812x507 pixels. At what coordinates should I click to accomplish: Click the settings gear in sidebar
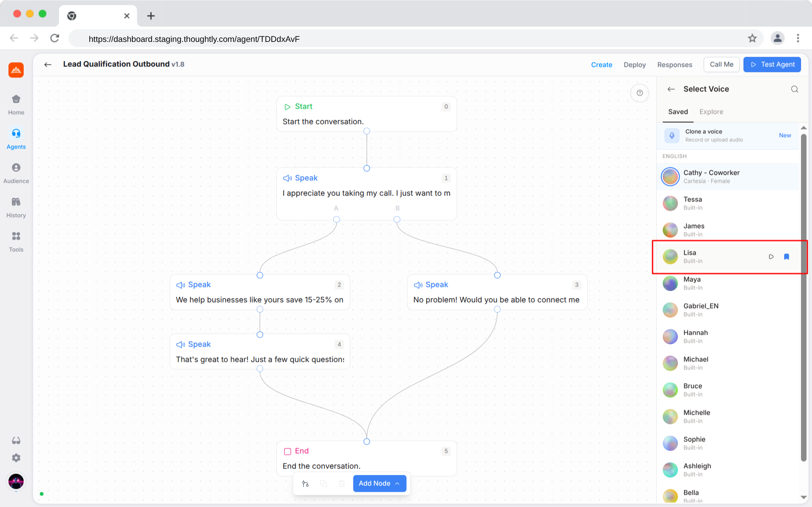pyautogui.click(x=16, y=458)
